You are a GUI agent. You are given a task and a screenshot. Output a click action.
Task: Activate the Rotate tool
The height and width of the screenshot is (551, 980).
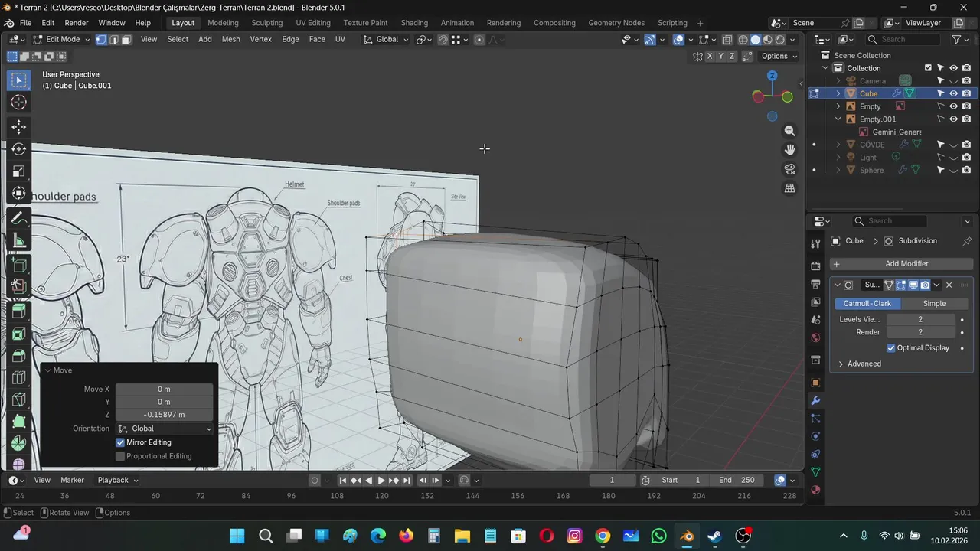pyautogui.click(x=19, y=149)
